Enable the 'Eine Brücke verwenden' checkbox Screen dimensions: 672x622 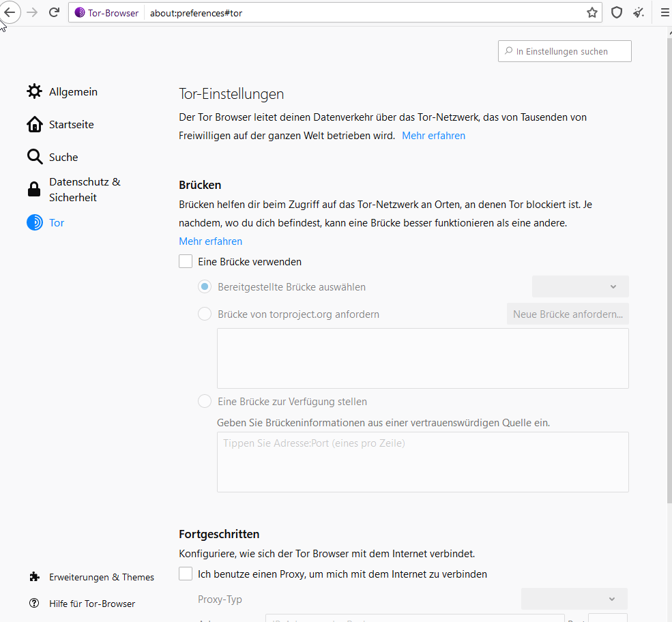click(186, 261)
